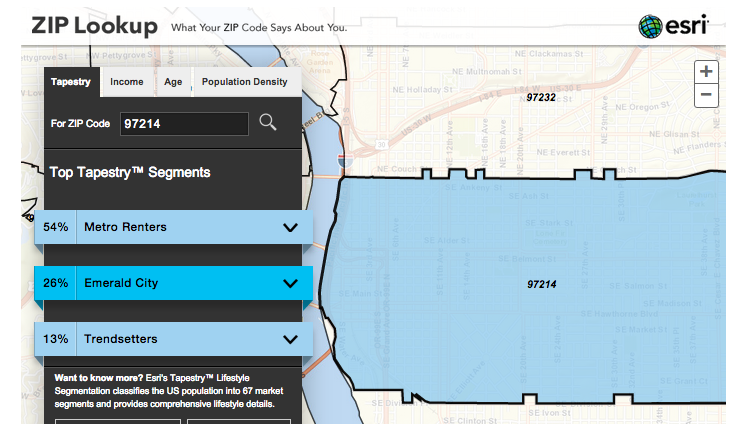Search the ZIP code with magnifier icon
Viewport: 752px width, 424px height.
pyautogui.click(x=268, y=122)
